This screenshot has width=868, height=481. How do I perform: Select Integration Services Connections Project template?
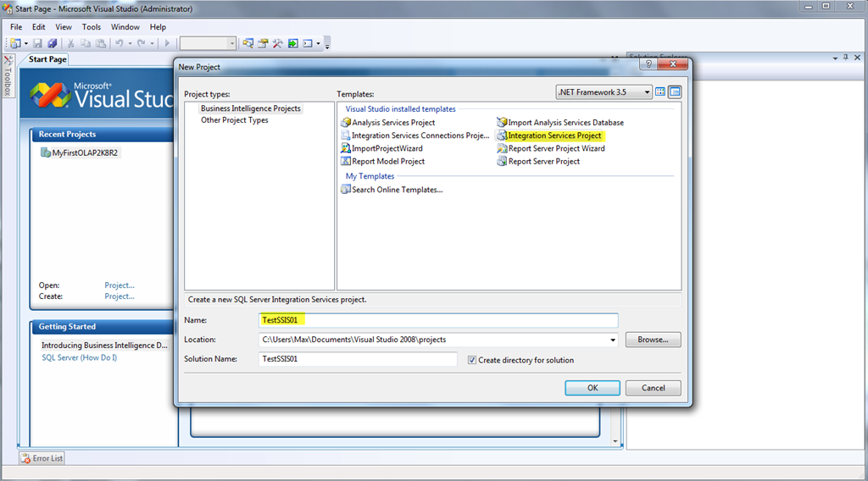coord(415,135)
